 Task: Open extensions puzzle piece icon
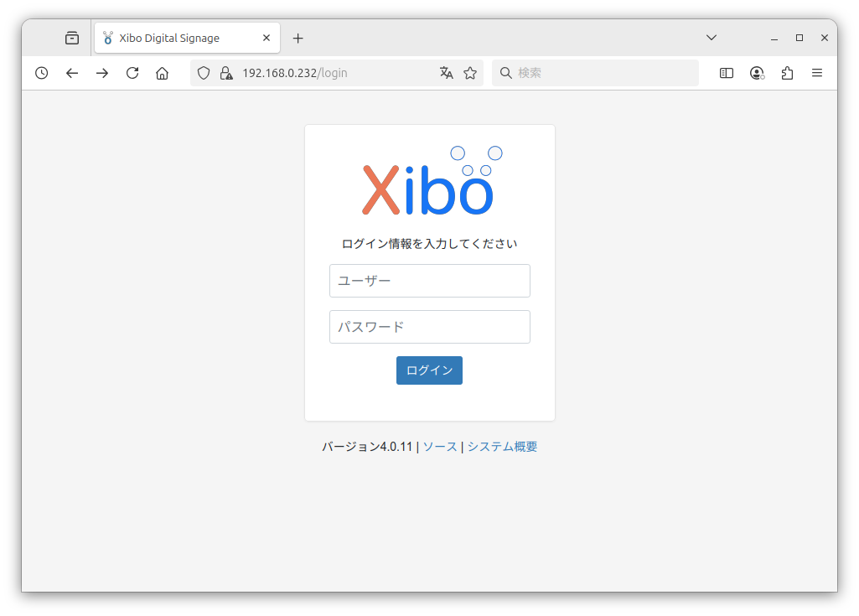click(x=787, y=73)
